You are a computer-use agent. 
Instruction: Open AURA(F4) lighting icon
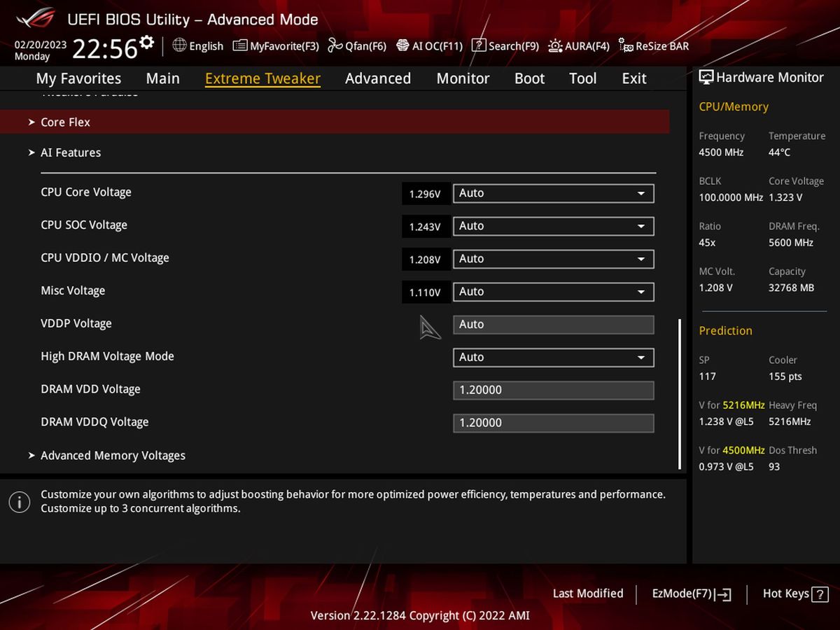tap(555, 45)
